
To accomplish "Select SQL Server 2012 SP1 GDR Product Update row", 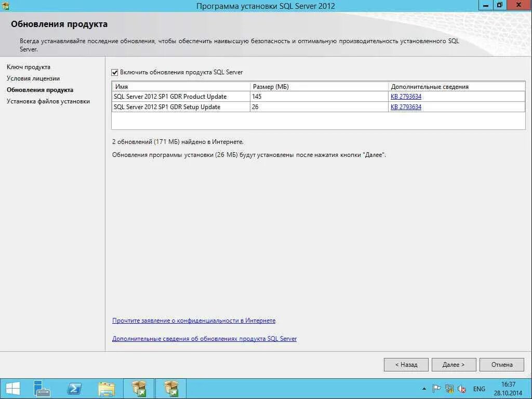I will coord(318,97).
